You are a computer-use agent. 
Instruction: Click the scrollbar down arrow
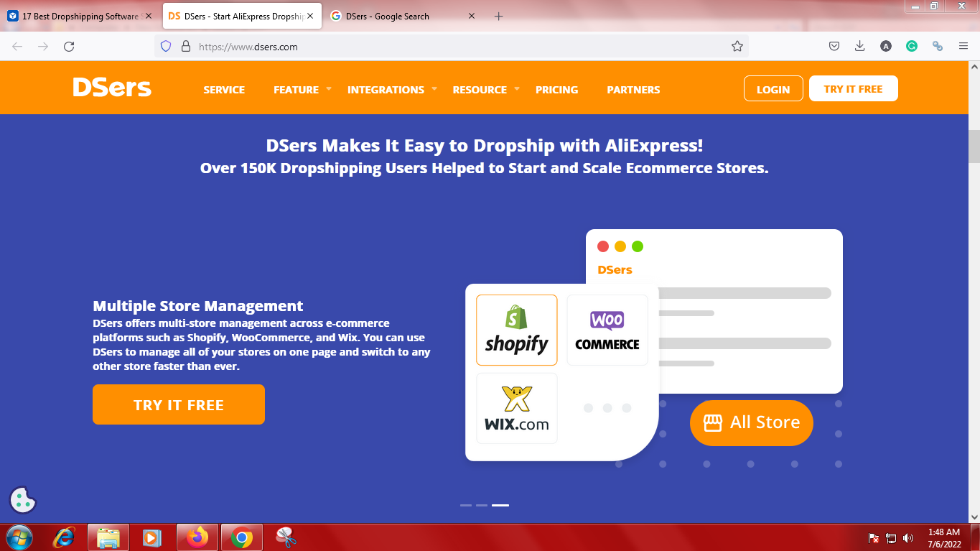click(974, 517)
